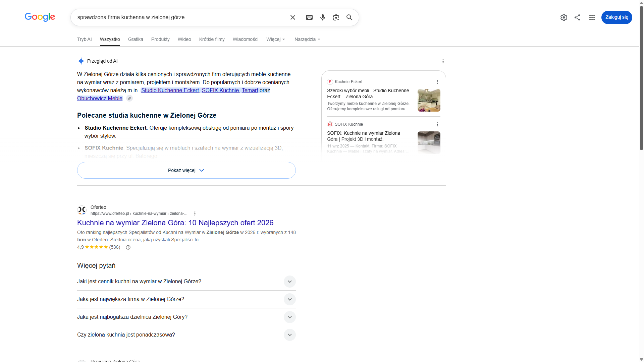Switch to Grafika tab
The height and width of the screenshot is (362, 644).
(136, 39)
